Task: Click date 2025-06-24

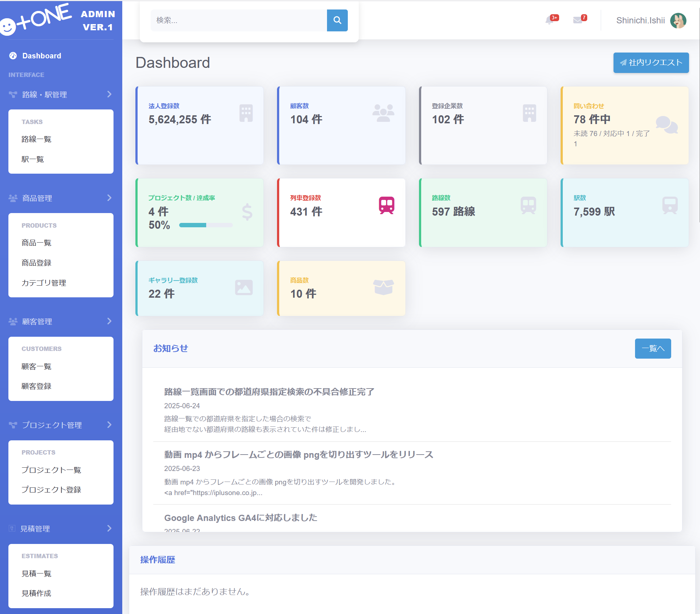Action: tap(182, 406)
